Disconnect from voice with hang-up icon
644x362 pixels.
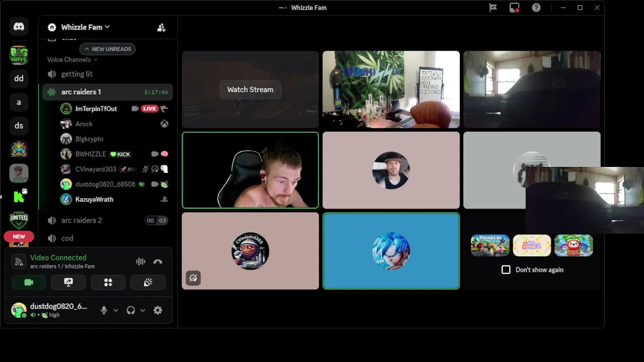click(x=157, y=261)
